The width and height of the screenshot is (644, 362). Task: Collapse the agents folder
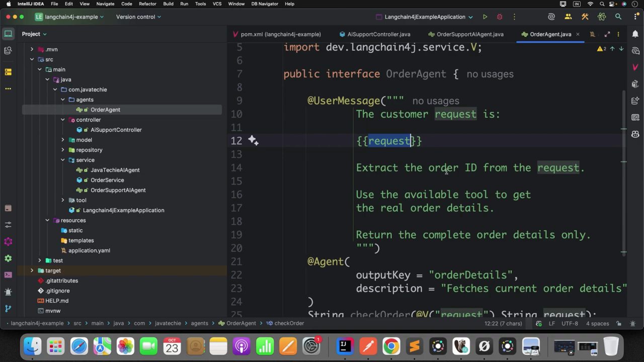(63, 100)
